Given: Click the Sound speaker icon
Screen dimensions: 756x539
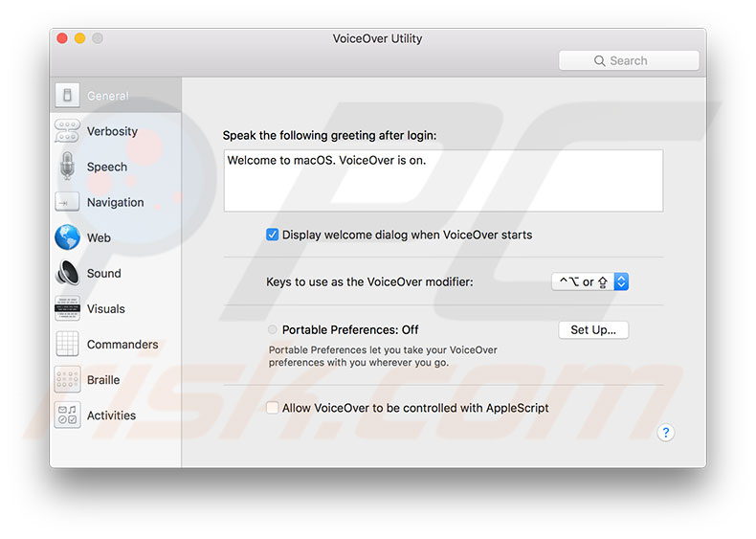Looking at the screenshot, I should coord(68,273).
